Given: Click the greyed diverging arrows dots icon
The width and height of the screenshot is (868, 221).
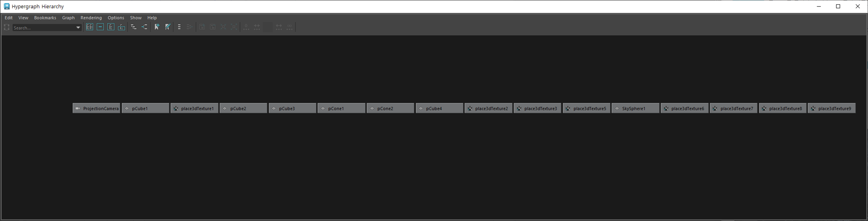Looking at the screenshot, I should click(279, 27).
